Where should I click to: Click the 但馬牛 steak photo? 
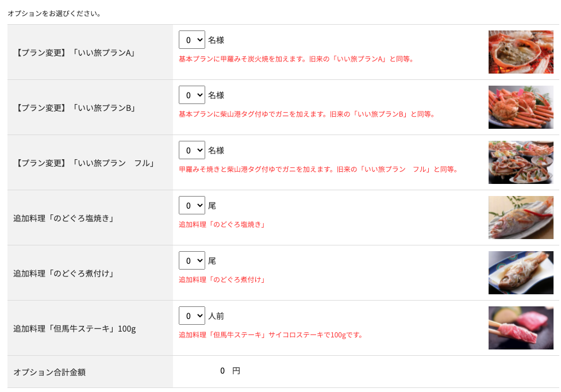pyautogui.click(x=521, y=328)
